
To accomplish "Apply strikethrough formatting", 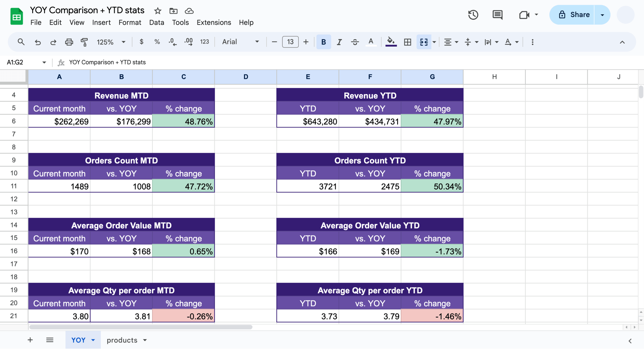I will click(355, 42).
